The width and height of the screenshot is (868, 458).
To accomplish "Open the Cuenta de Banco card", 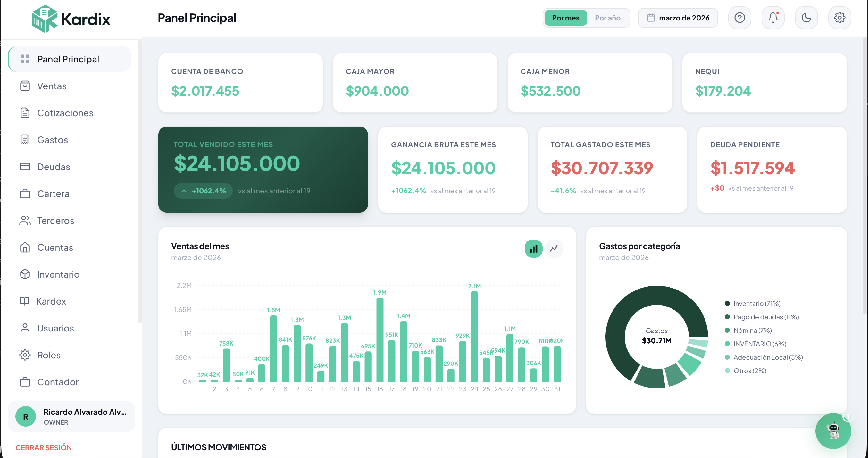I will tap(240, 83).
